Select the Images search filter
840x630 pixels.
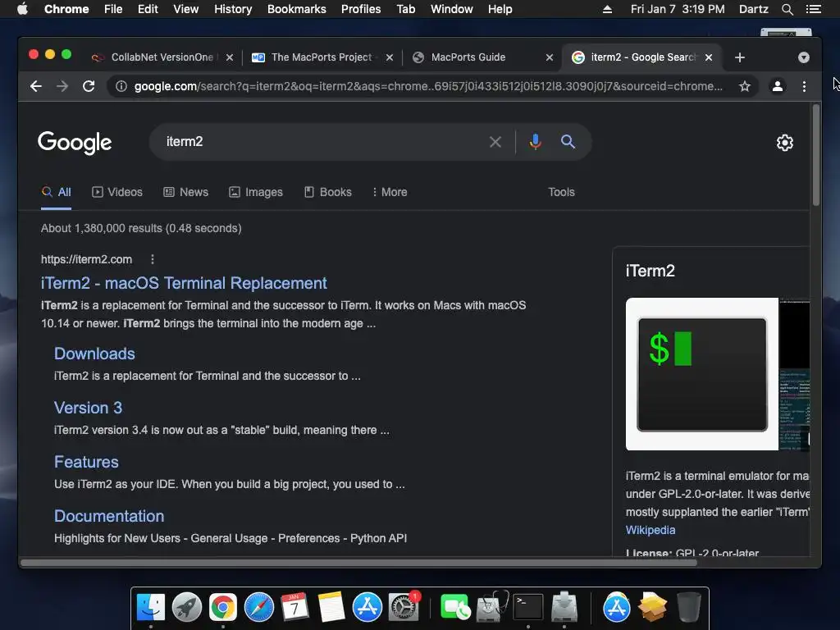tap(256, 192)
